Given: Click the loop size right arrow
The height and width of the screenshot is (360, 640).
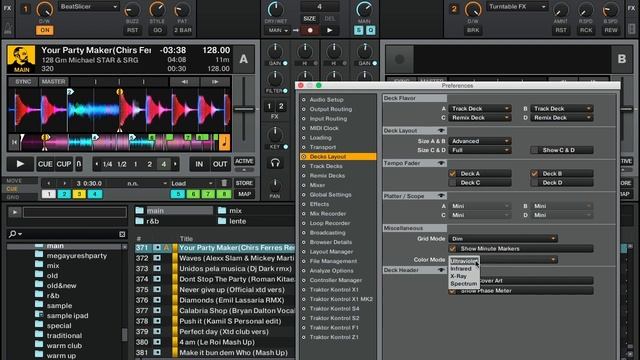Looking at the screenshot, I should click(x=175, y=164).
